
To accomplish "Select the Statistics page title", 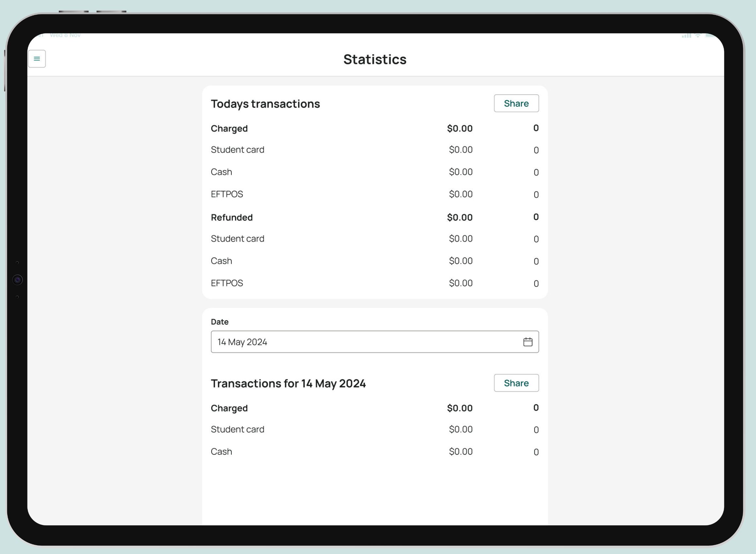I will point(374,59).
